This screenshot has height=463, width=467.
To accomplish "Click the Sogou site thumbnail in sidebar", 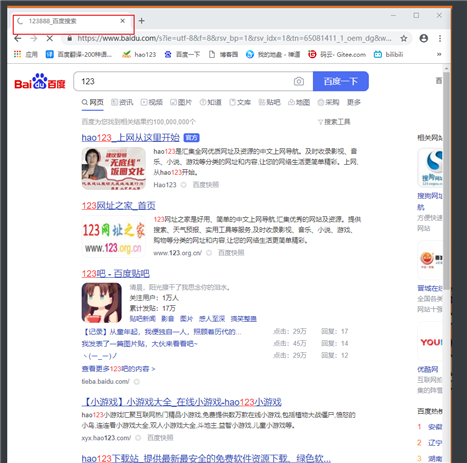I will [430, 168].
